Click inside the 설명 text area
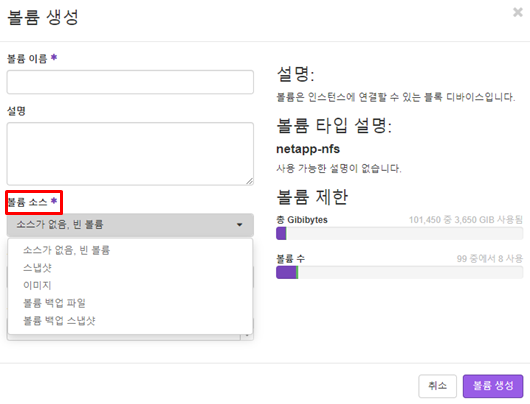 (130, 154)
